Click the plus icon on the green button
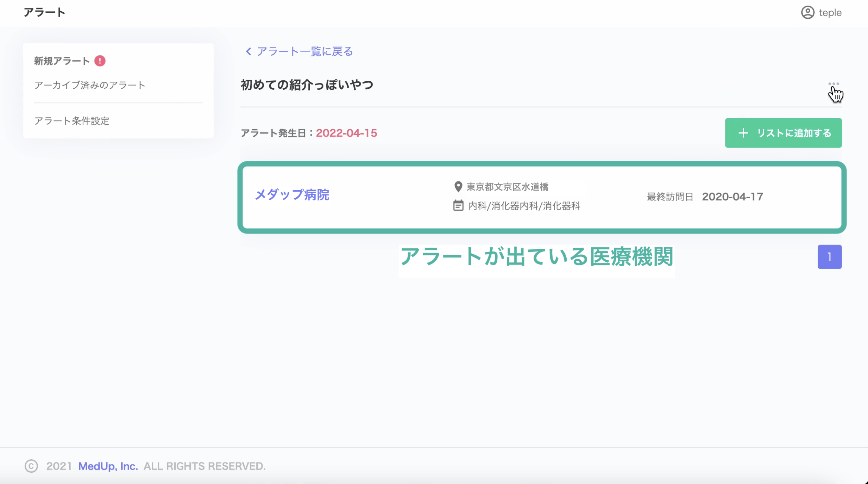This screenshot has height=484, width=868. coord(743,133)
